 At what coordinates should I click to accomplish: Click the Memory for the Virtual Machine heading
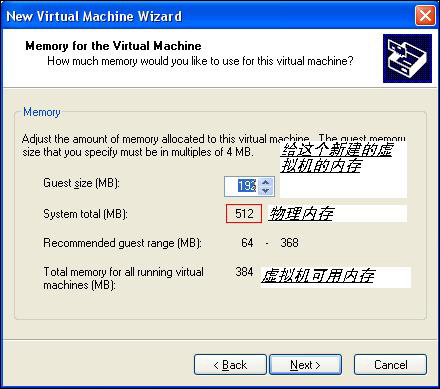[x=113, y=46]
